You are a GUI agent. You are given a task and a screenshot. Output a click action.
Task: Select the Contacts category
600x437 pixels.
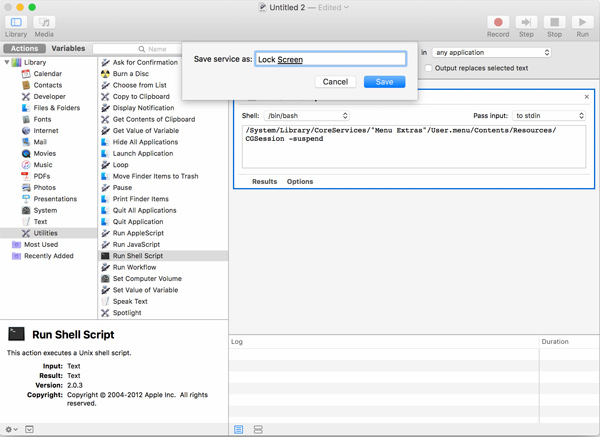coord(47,85)
